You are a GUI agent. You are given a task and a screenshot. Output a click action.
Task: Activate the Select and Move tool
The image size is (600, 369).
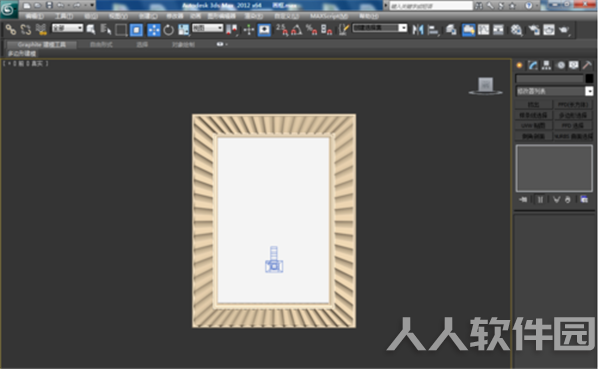(x=153, y=29)
